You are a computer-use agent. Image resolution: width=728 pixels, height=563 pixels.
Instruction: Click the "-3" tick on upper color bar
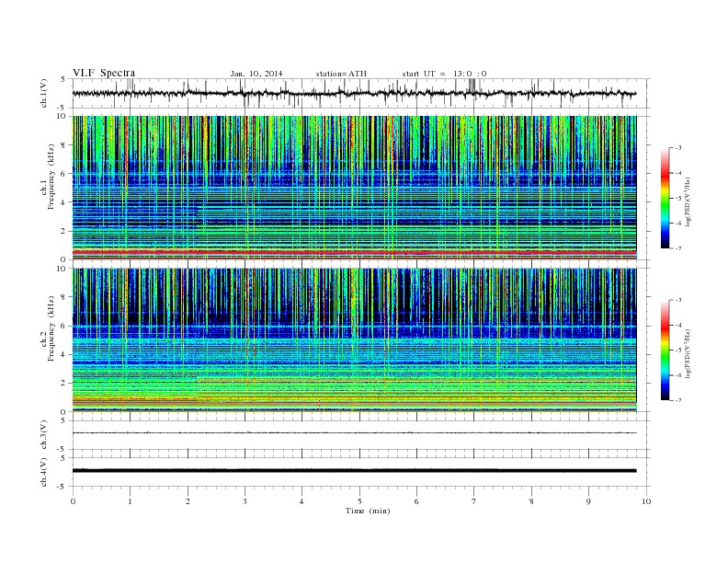[677, 148]
